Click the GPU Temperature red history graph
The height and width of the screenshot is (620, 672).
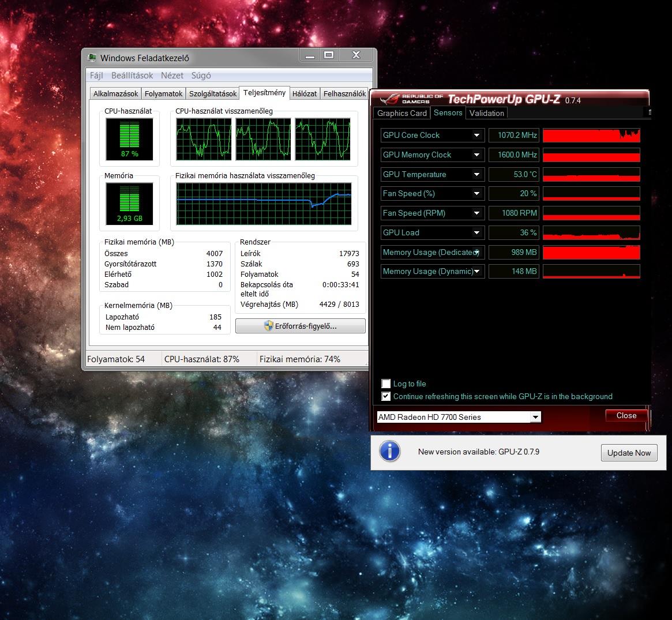click(x=591, y=174)
